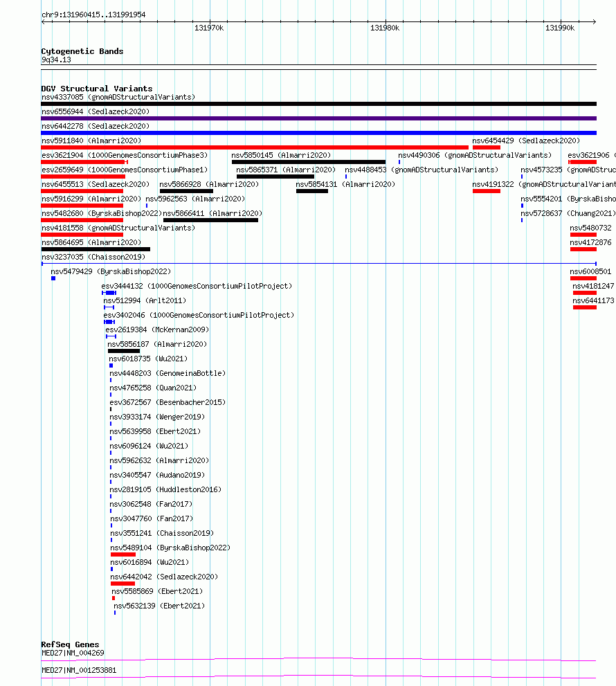Click the MED27|NM_004269 gene label

(73, 653)
